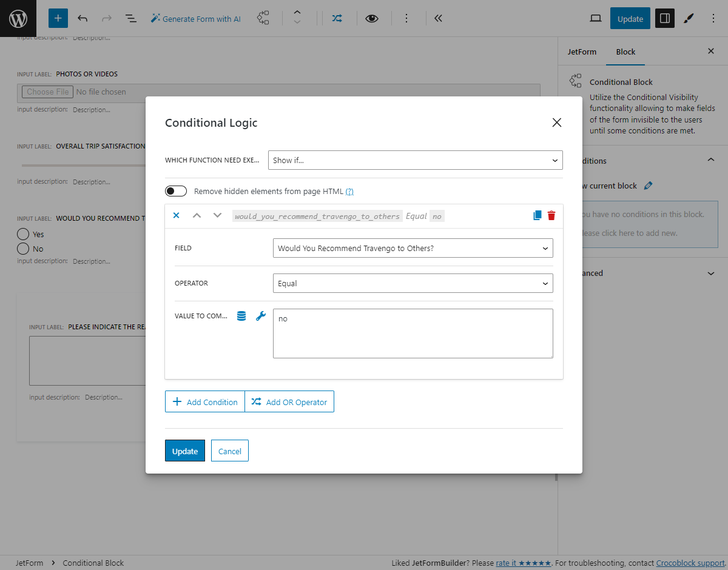728x570 pixels.
Task: Click the preview eye icon in toolbar
Action: [372, 18]
